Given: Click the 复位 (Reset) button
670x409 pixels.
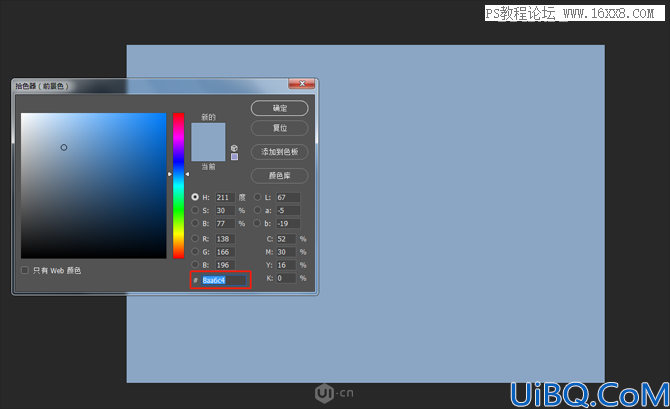Looking at the screenshot, I should click(x=279, y=128).
